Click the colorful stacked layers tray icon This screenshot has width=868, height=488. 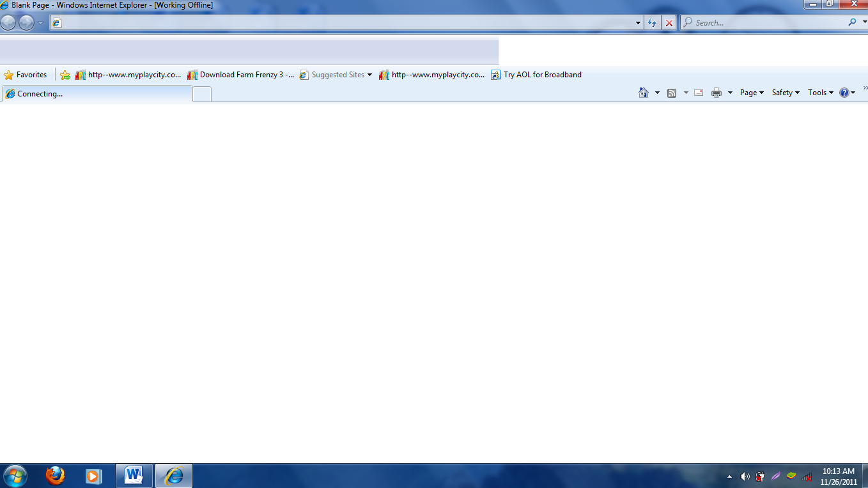coord(791,477)
